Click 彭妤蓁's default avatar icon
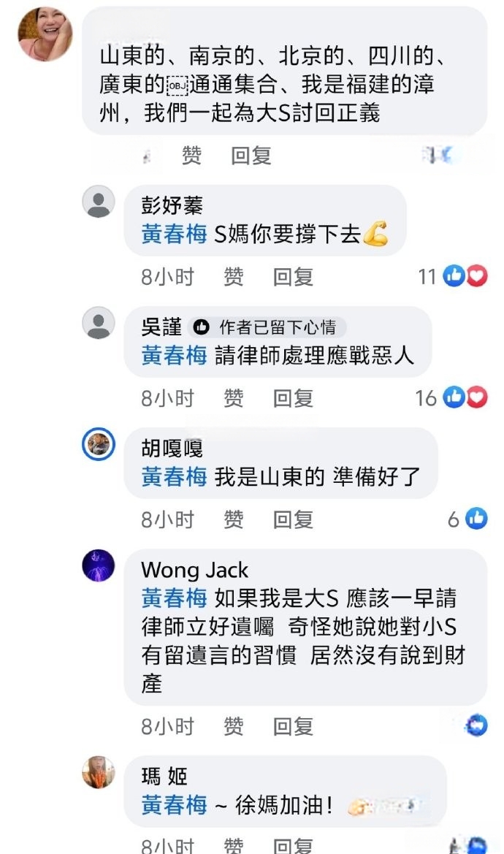The width and height of the screenshot is (504, 854). pos(99,202)
